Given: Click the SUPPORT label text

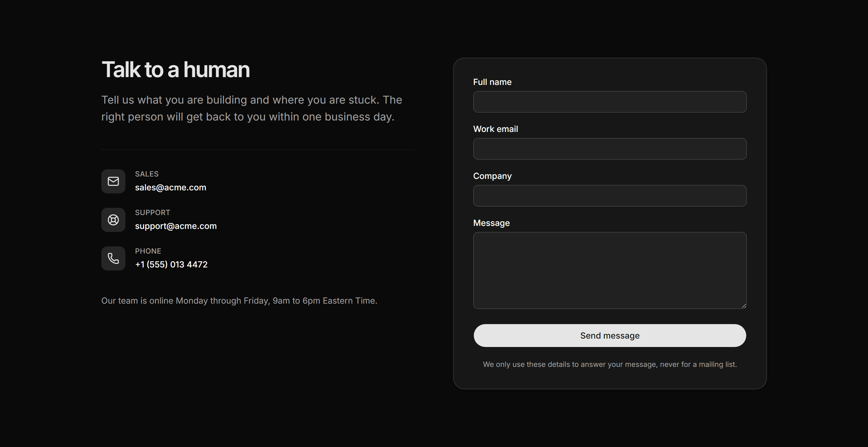Looking at the screenshot, I should click(x=153, y=213).
